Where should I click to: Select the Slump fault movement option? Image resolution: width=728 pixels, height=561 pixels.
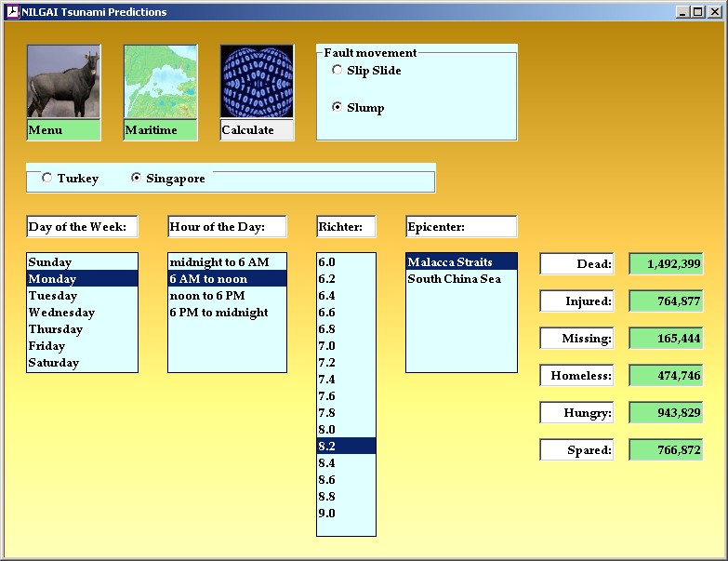337,108
